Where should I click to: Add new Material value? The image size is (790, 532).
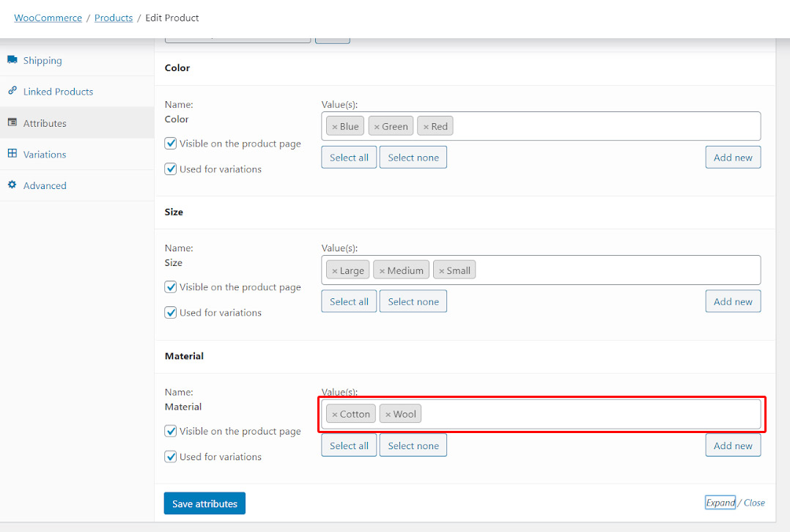(x=733, y=446)
